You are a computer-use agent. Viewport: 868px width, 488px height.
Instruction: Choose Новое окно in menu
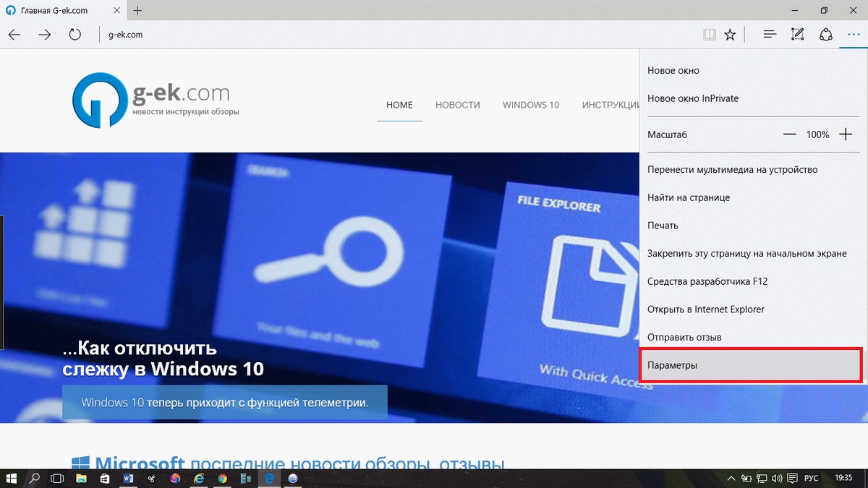pos(754,71)
